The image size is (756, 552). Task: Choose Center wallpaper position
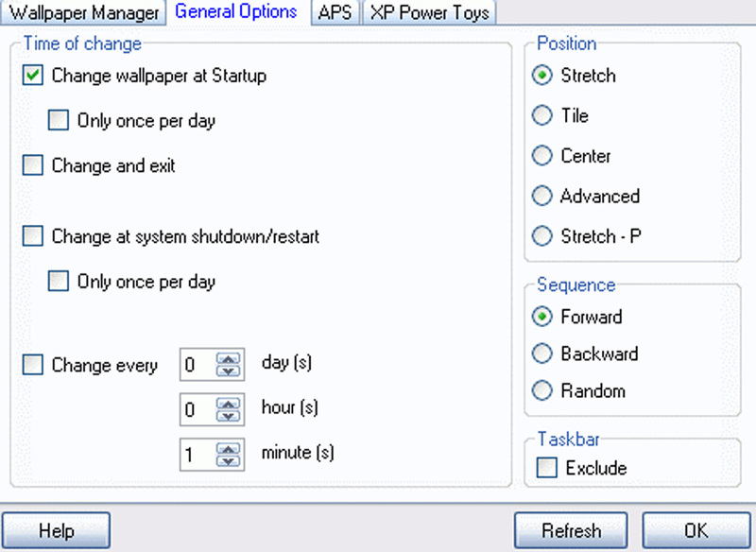point(541,156)
